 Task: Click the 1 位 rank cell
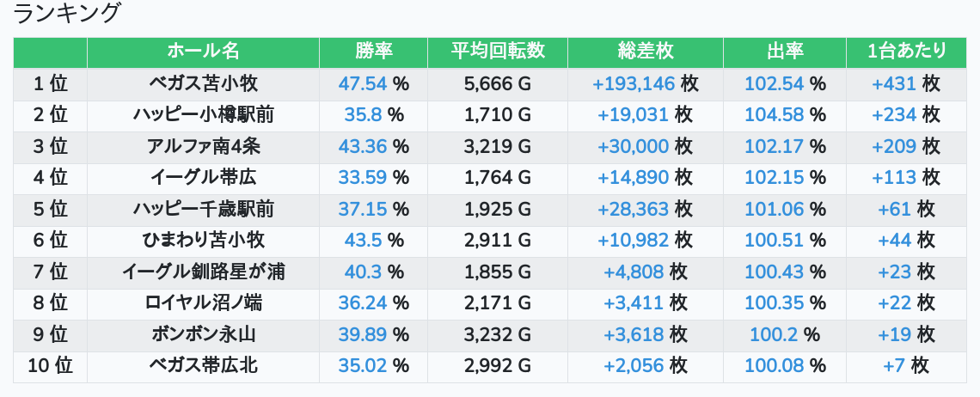50,83
